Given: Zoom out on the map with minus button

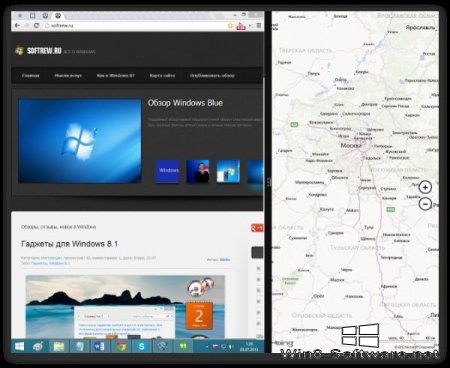Looking at the screenshot, I should click(425, 203).
